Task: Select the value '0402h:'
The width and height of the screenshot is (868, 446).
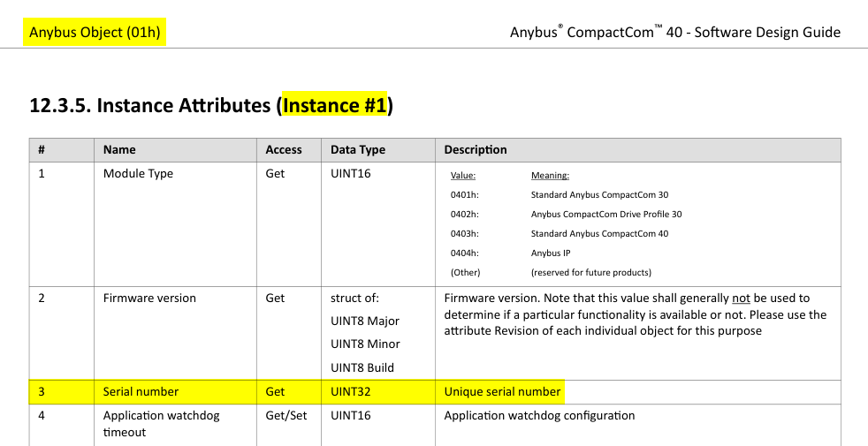Action: [x=464, y=214]
